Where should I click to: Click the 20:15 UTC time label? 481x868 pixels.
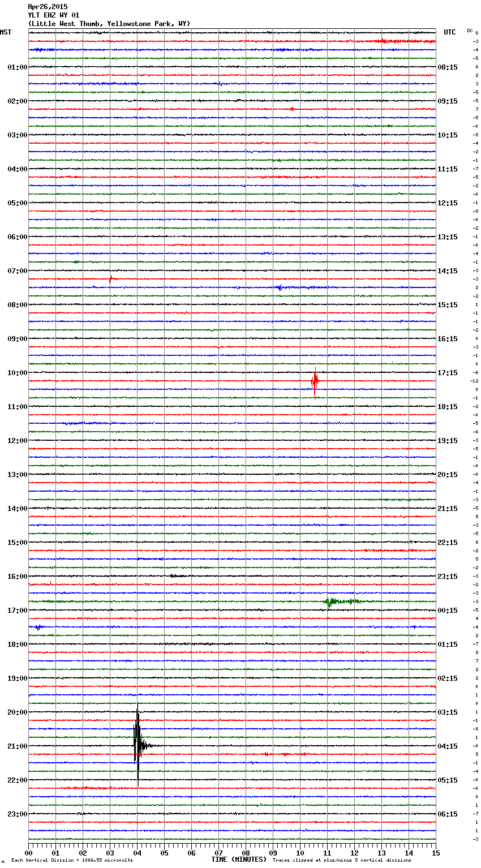tap(448, 475)
